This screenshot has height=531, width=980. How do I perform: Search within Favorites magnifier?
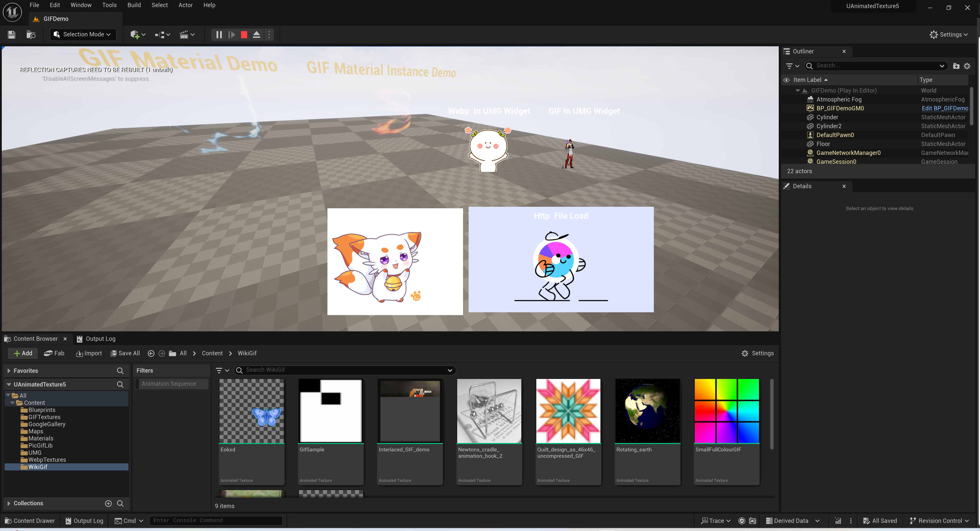click(120, 371)
